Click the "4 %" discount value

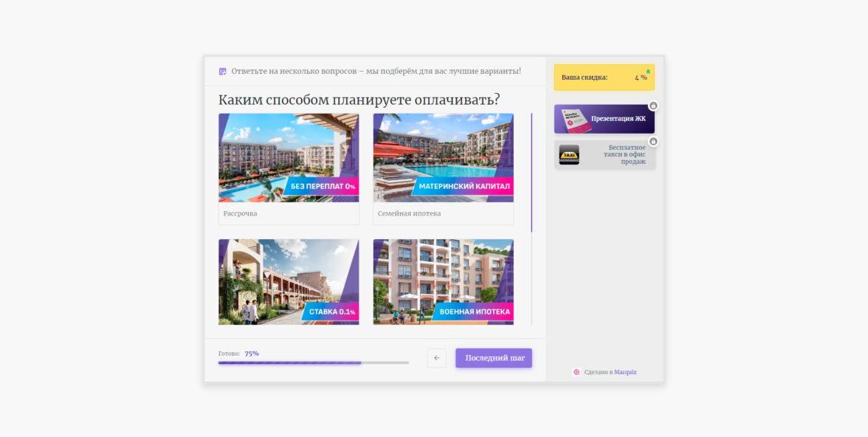641,78
